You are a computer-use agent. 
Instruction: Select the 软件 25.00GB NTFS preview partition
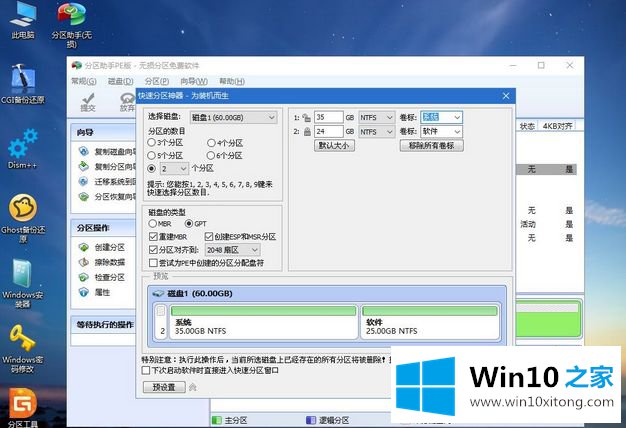tap(430, 322)
